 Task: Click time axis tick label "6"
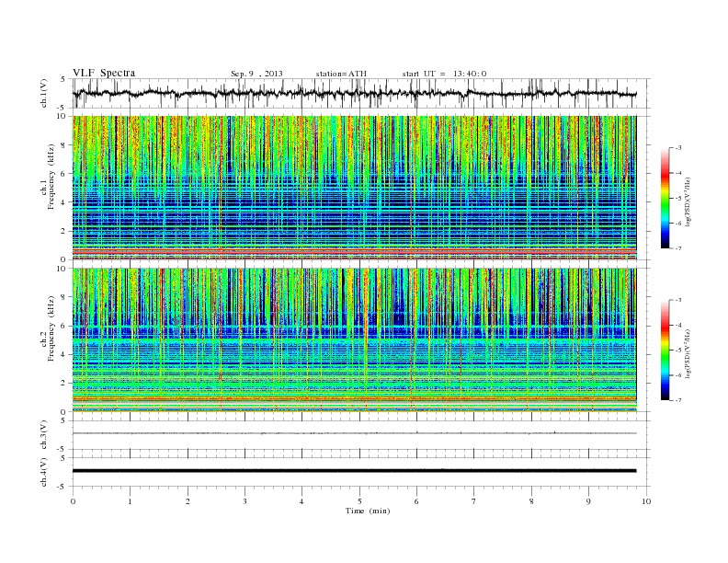(417, 501)
